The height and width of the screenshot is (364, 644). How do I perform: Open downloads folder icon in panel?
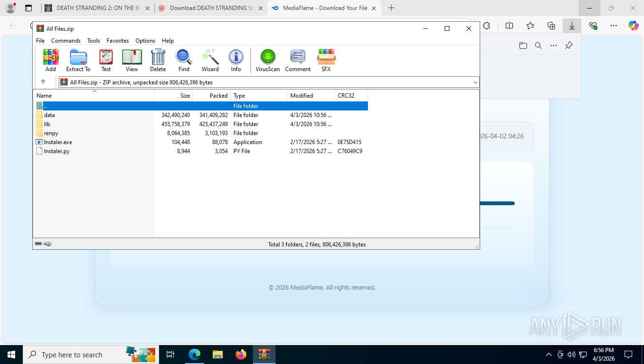coord(523,45)
